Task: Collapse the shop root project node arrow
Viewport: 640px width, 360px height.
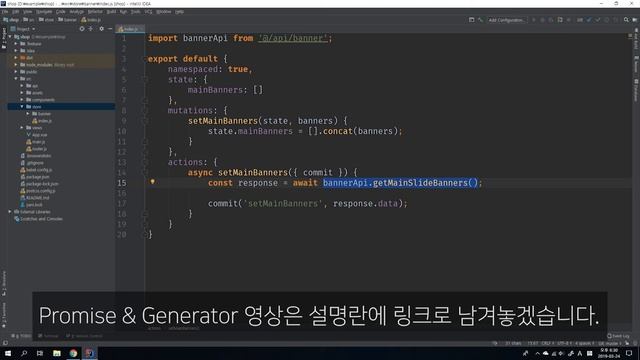Action: [10, 37]
